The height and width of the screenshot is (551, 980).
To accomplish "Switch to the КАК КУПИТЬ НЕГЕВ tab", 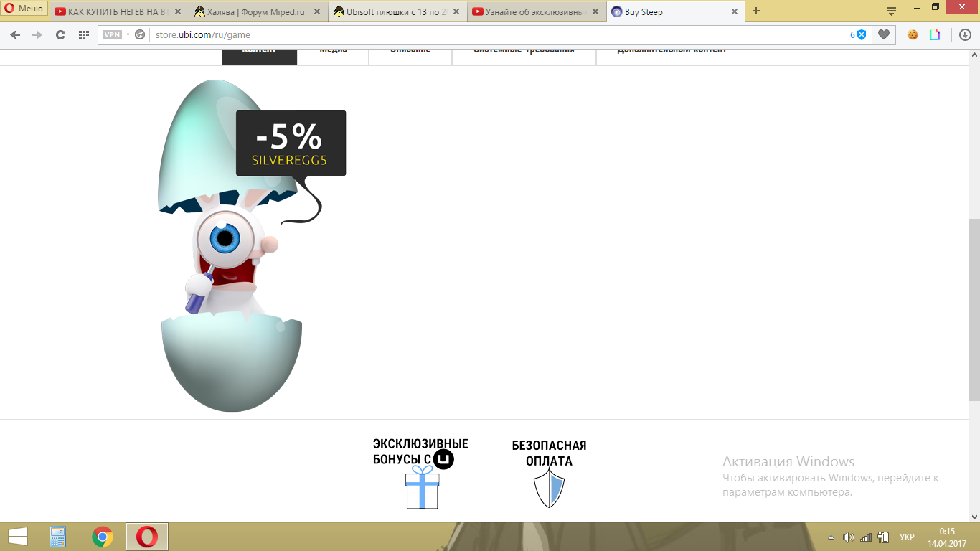I will click(x=118, y=11).
